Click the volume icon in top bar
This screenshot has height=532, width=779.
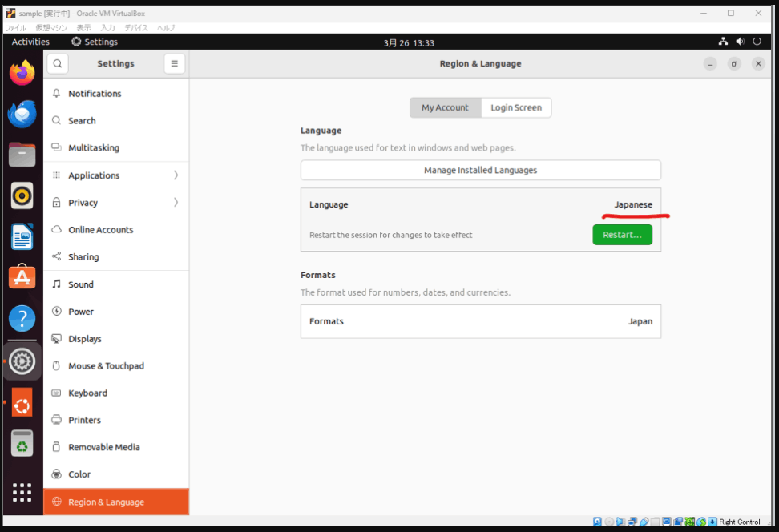click(741, 42)
